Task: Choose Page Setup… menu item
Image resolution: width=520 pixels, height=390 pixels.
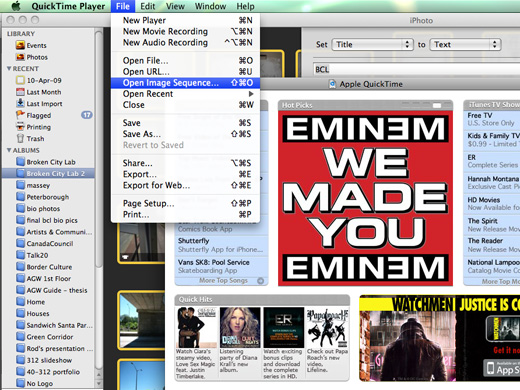Action: coord(185,203)
